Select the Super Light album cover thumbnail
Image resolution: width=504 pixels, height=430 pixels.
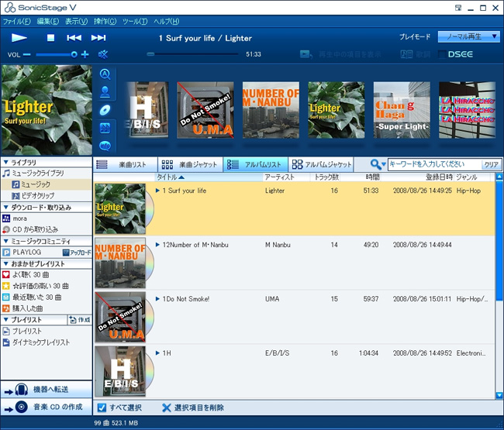coord(402,111)
